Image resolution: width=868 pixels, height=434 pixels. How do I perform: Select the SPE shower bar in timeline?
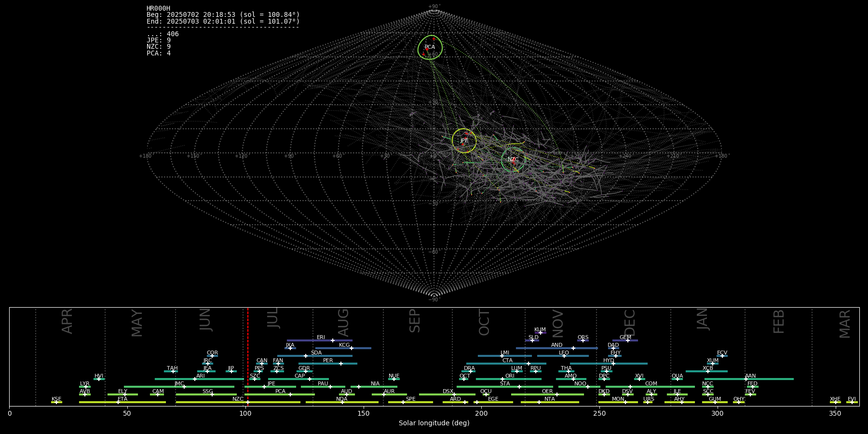coord(410,402)
